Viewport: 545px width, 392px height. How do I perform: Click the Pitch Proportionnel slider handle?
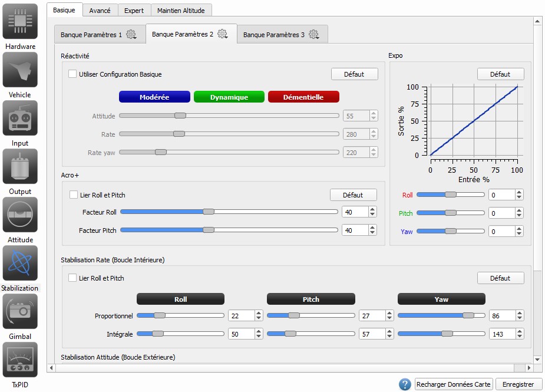pyautogui.click(x=293, y=315)
